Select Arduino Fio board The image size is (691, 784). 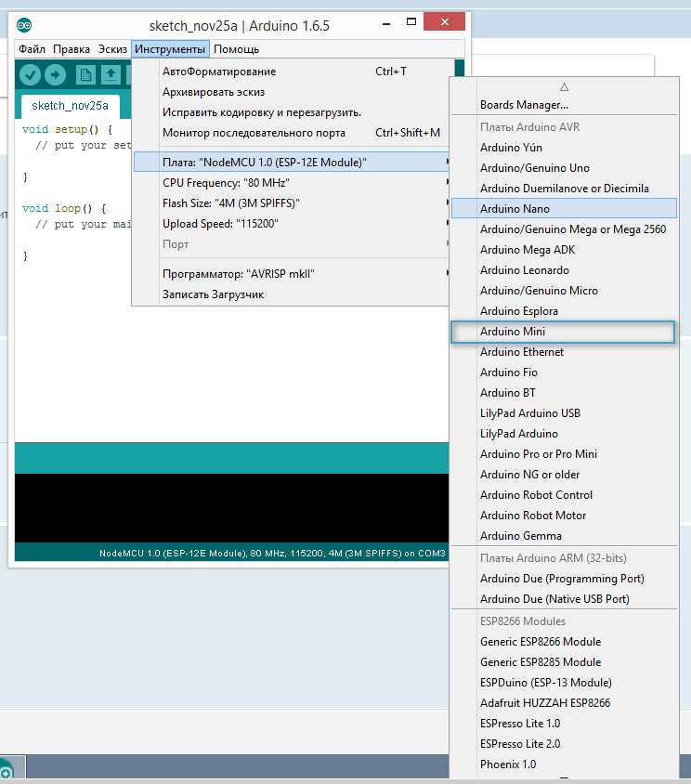[x=564, y=372]
